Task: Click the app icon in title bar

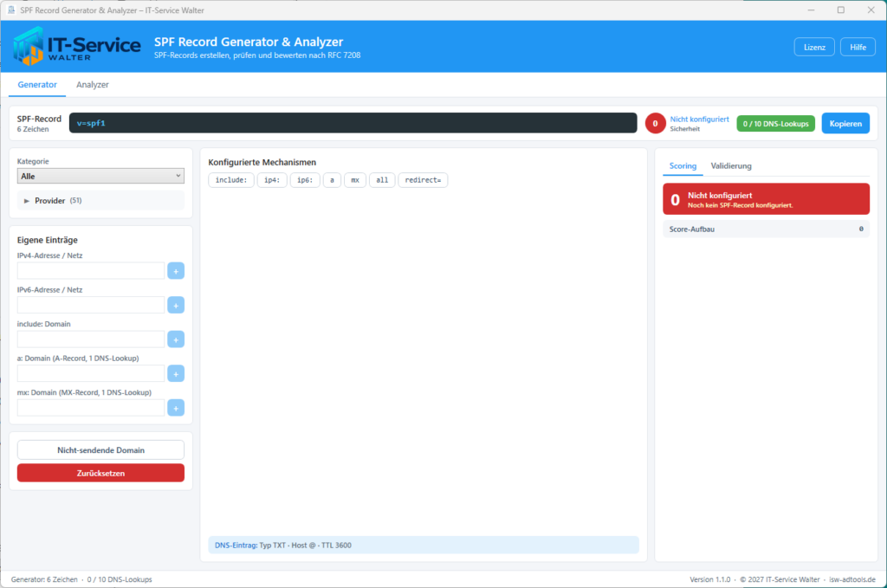Action: click(x=10, y=10)
